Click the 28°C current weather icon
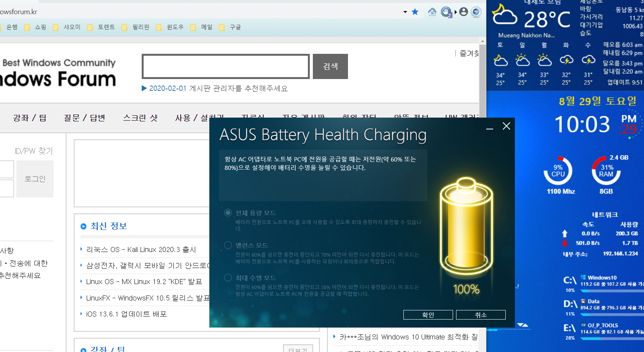The width and height of the screenshot is (644, 352). click(x=504, y=15)
